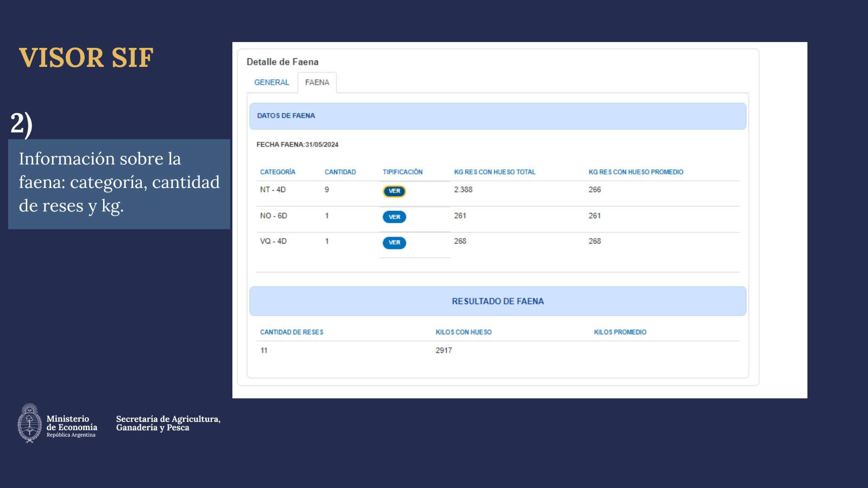Click the total reses value 11
Screen dimensions: 868x488
(x=264, y=351)
